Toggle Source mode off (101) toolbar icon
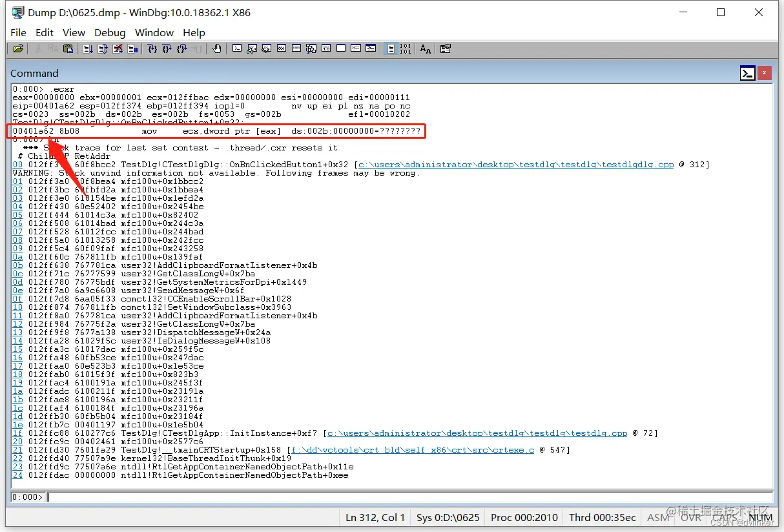 click(405, 48)
